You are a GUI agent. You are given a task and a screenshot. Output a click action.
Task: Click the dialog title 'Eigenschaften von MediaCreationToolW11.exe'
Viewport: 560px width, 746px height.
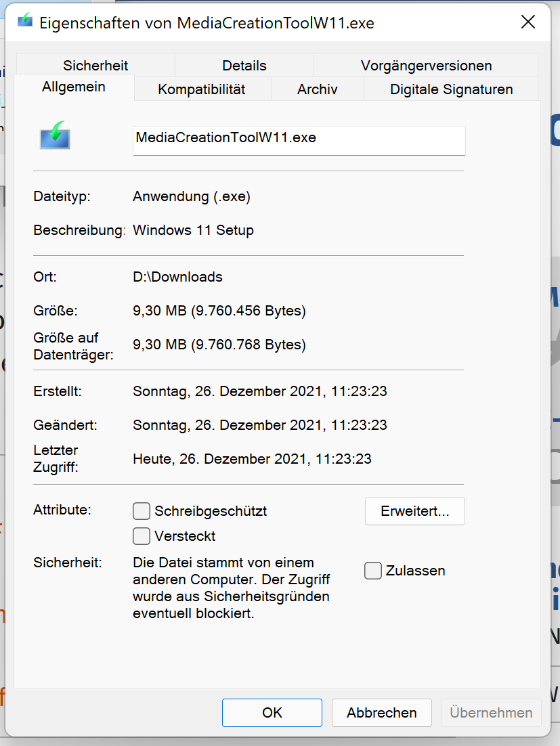pos(207,23)
